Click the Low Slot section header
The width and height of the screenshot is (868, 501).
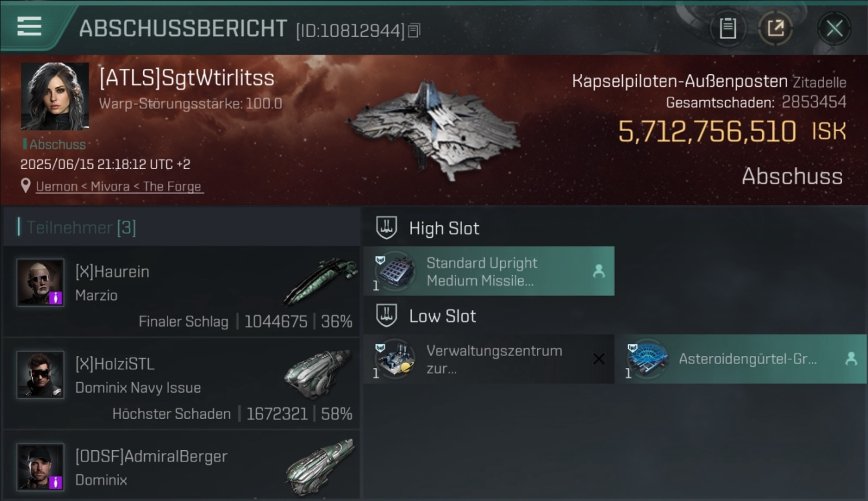coord(443,316)
